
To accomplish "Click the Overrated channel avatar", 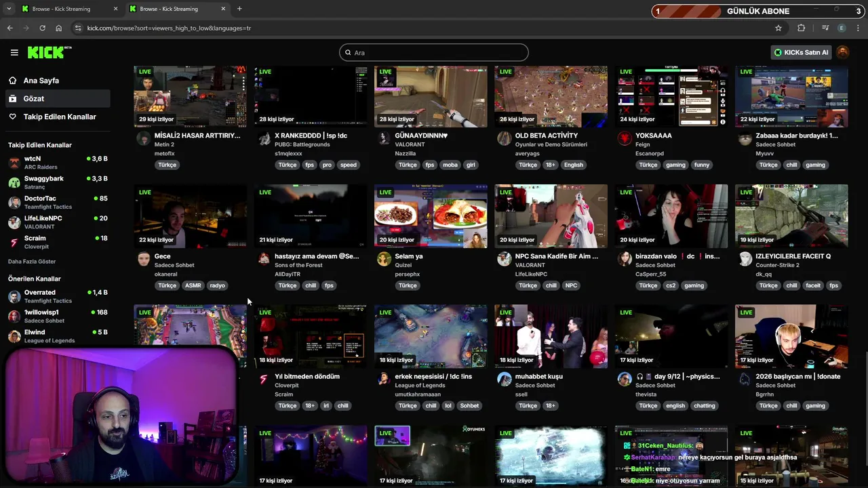I will click(14, 296).
